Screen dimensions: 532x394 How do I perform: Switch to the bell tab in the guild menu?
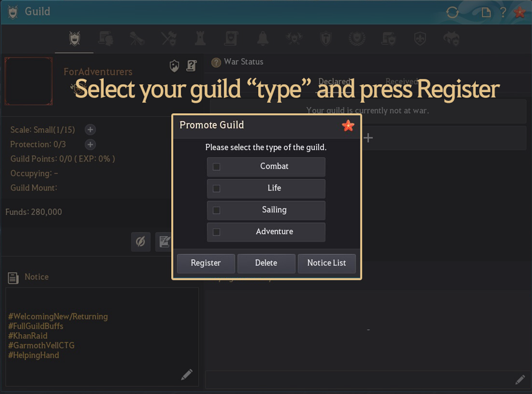(x=262, y=38)
